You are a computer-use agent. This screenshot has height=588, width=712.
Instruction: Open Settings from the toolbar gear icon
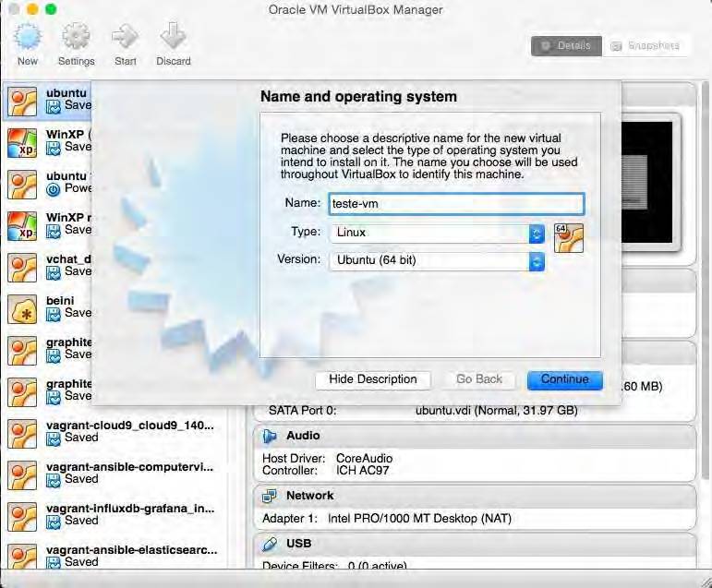click(x=76, y=36)
